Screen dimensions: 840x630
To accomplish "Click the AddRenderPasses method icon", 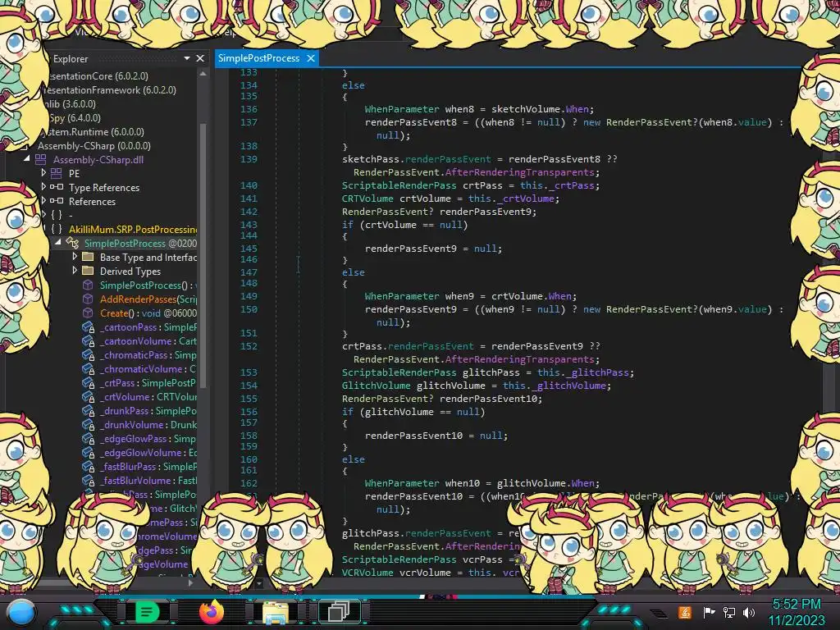I will [88, 299].
